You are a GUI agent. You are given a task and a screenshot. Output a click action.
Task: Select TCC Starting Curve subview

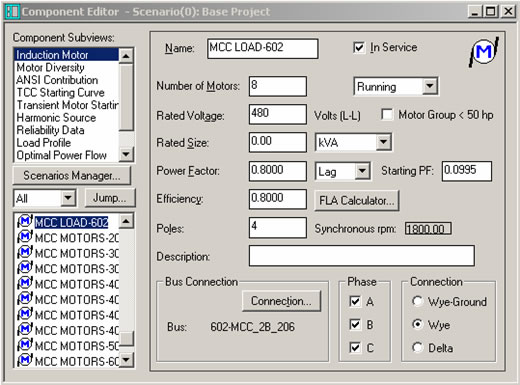66,92
